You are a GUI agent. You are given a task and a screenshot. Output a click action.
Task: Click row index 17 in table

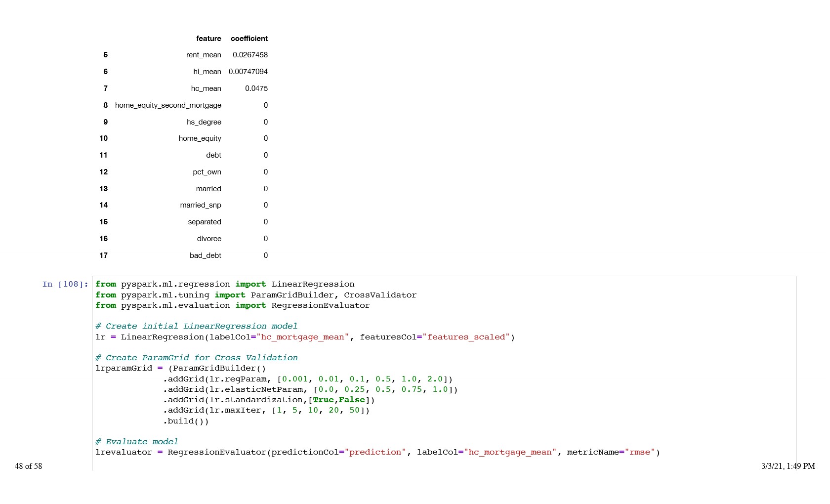(x=103, y=255)
